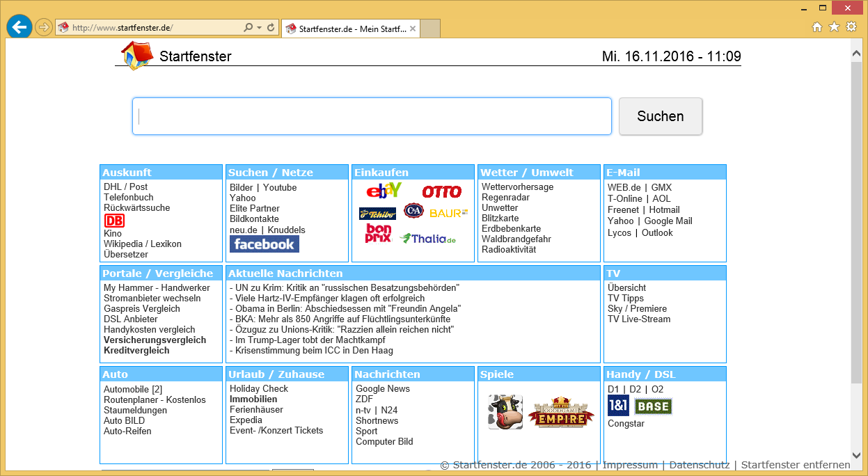Open the Kreditvergleich link
The width and height of the screenshot is (868, 476).
click(136, 350)
